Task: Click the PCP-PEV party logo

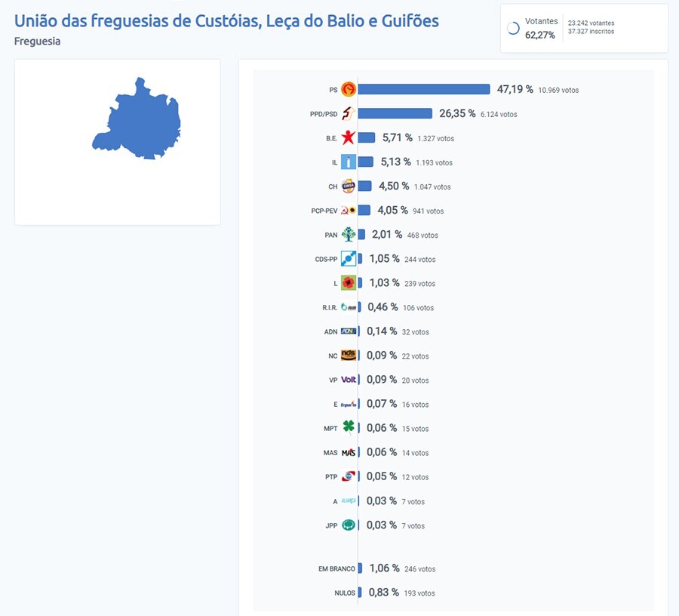Action: coord(348,211)
